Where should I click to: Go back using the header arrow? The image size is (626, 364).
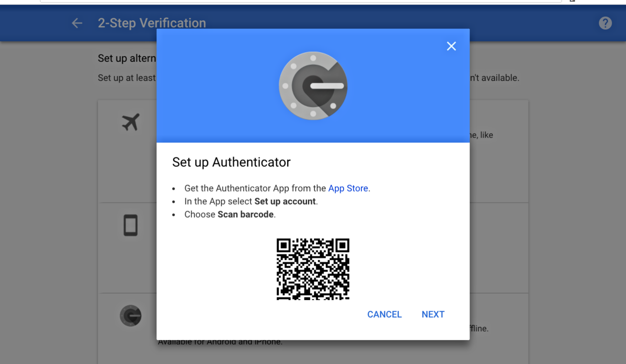click(77, 23)
